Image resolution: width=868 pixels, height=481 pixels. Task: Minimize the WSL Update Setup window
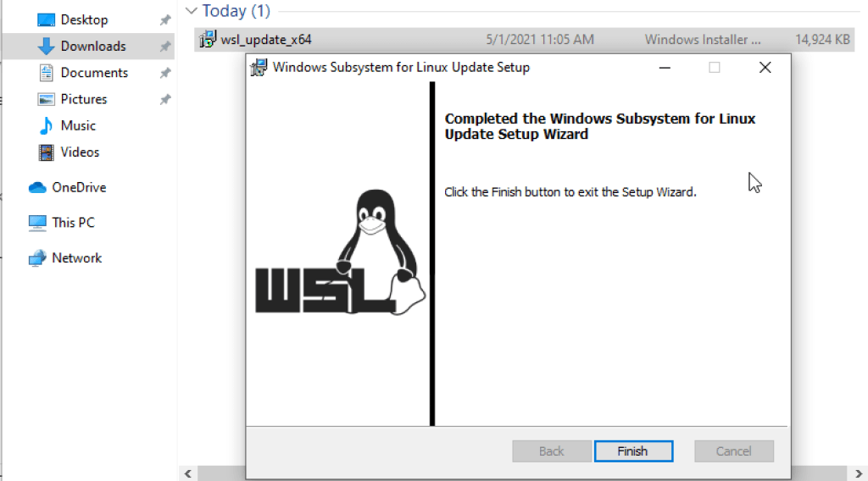[665, 68]
